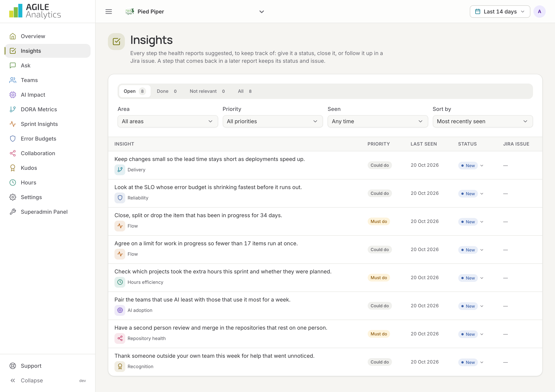Click the AI Impact chip icon
This screenshot has height=392, width=555.
click(13, 95)
